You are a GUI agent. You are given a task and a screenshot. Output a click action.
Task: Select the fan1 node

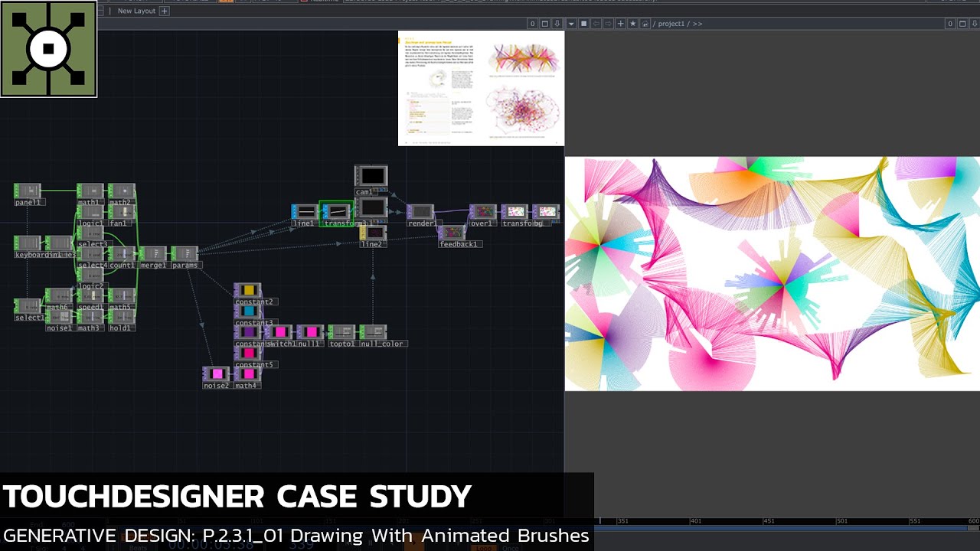click(122, 212)
